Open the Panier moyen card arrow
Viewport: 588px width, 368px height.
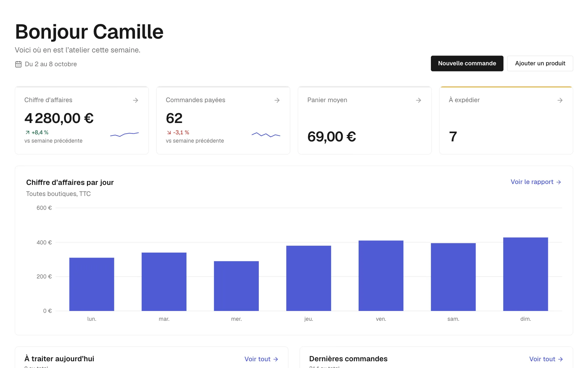tap(418, 100)
